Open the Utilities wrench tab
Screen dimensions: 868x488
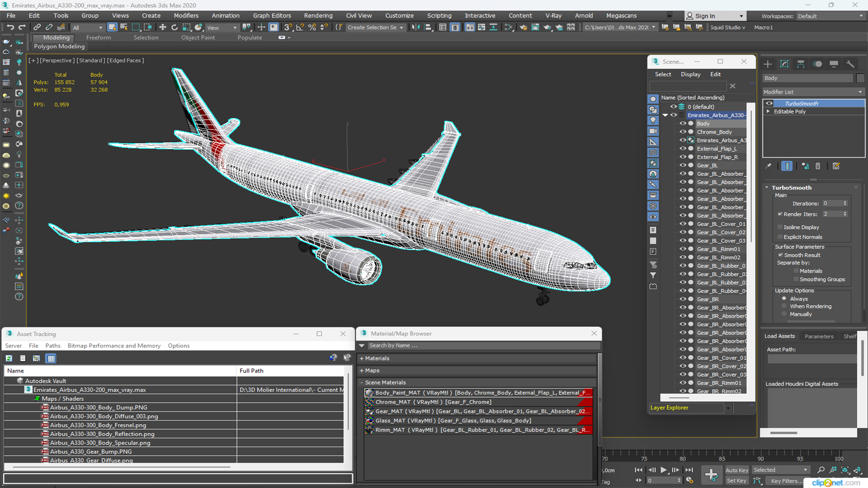tap(850, 64)
